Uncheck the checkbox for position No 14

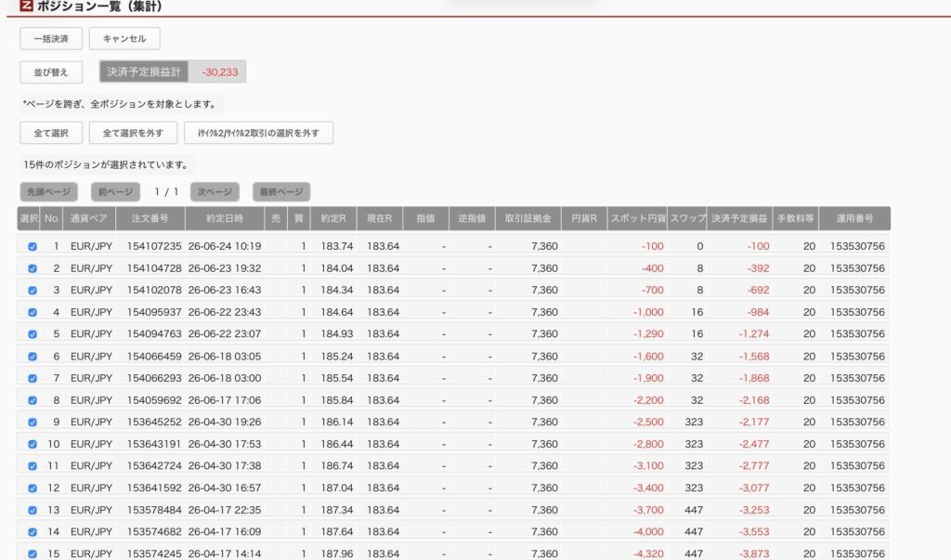[33, 532]
